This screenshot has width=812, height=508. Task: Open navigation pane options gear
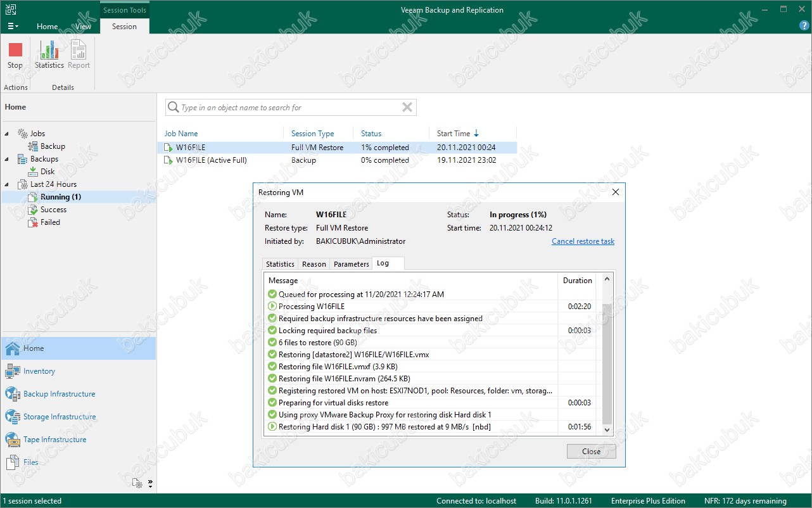(x=137, y=483)
